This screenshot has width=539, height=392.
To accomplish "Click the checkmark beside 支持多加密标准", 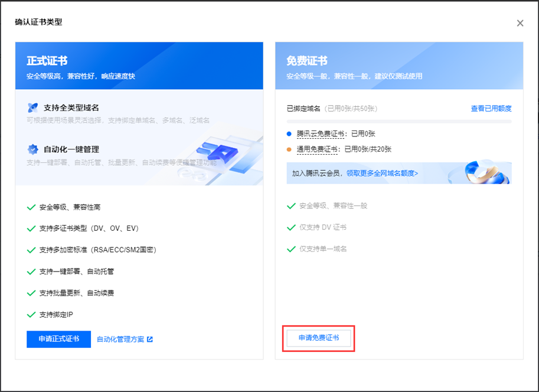I will click(x=31, y=250).
